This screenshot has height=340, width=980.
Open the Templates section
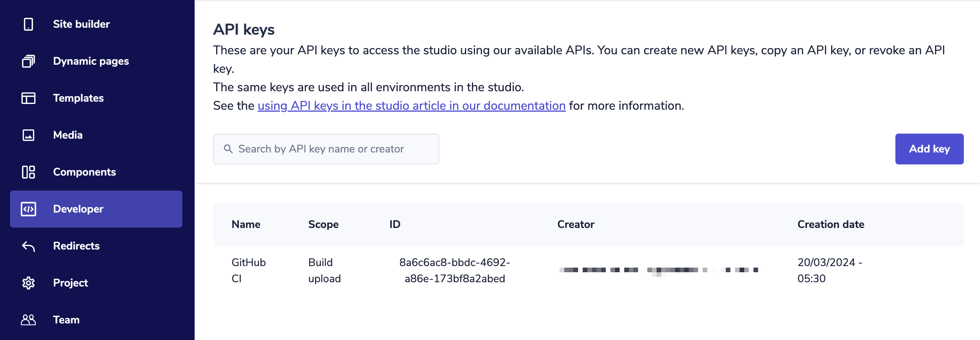[x=78, y=98]
